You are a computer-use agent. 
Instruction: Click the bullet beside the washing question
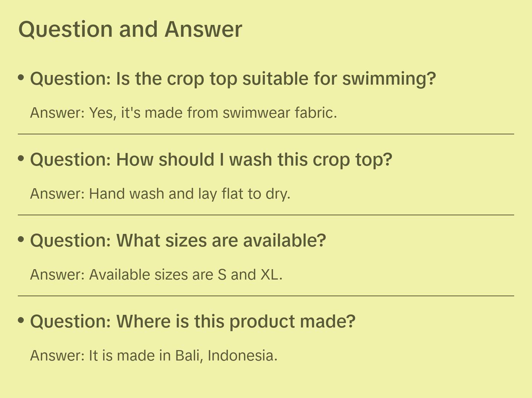point(21,159)
